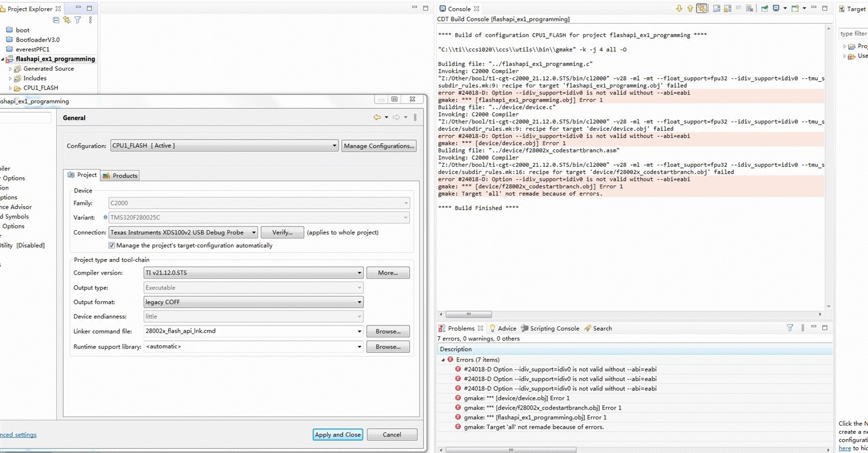
Task: Switch to the Scripting Console tab
Action: click(550, 328)
